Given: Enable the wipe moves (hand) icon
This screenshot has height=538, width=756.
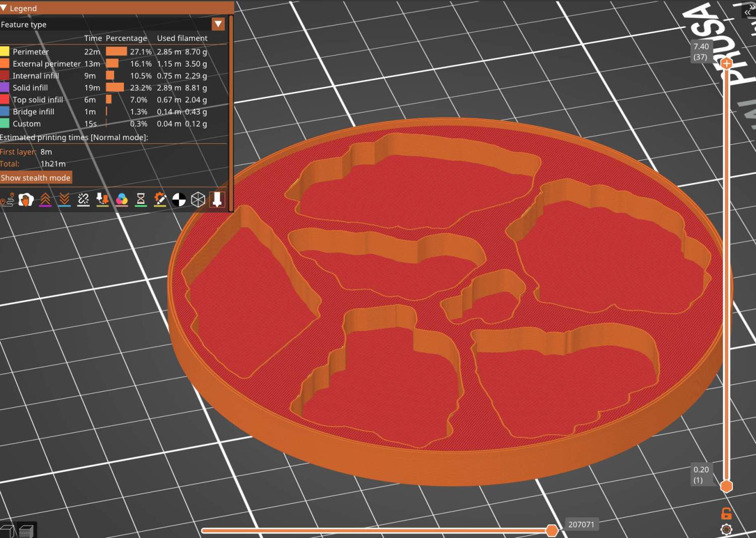Looking at the screenshot, I should tap(26, 200).
